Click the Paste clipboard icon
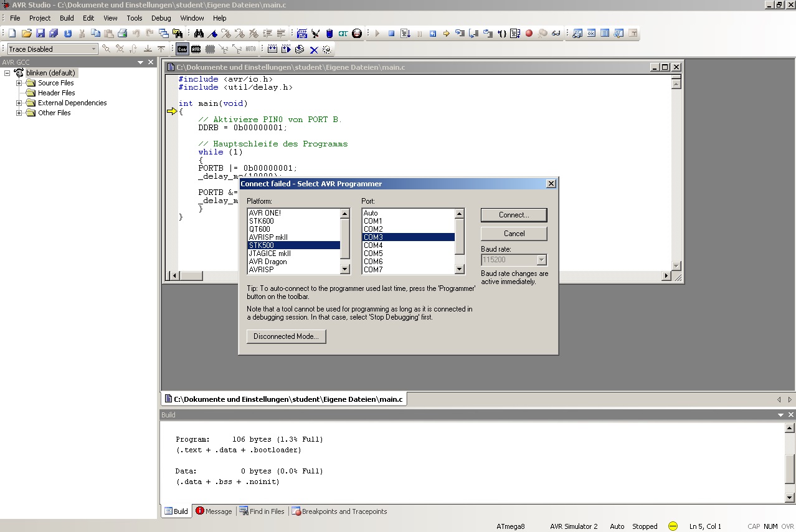 [x=108, y=34]
